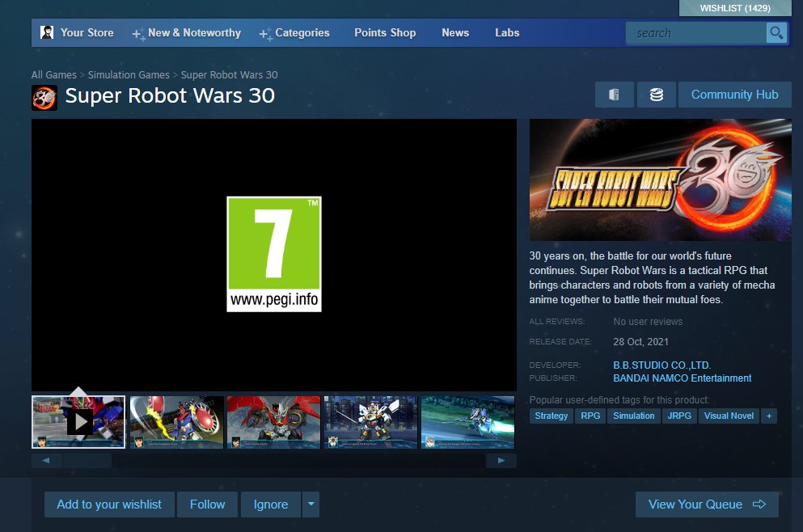Open the SteamDB book icon button
This screenshot has height=532, width=803.
click(614, 95)
